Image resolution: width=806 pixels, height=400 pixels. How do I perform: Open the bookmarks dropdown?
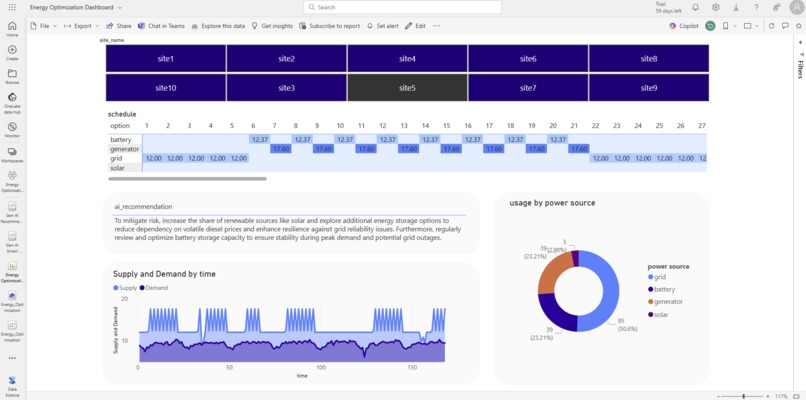coord(729,26)
